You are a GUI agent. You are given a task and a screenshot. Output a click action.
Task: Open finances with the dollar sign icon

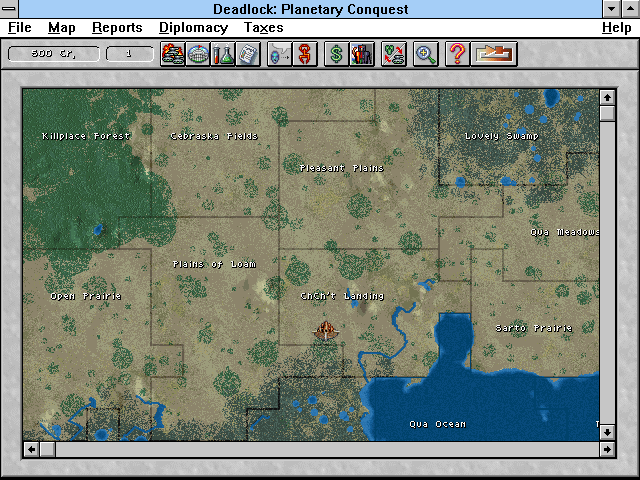click(x=337, y=54)
